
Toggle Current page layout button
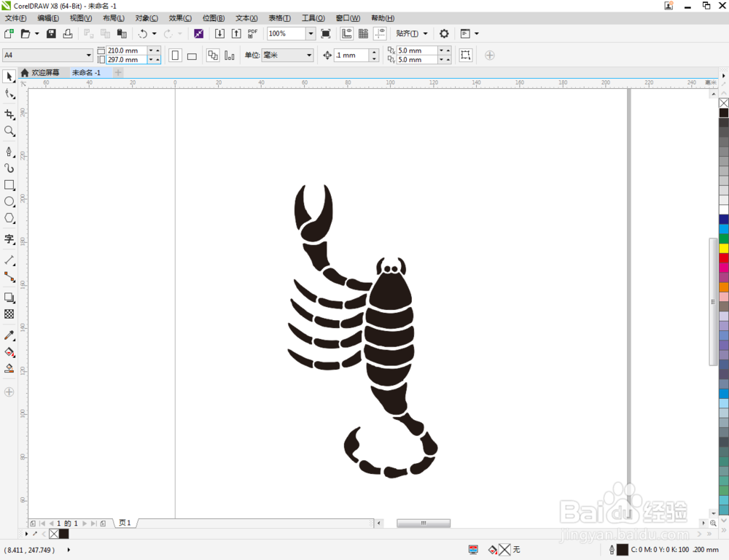click(229, 55)
